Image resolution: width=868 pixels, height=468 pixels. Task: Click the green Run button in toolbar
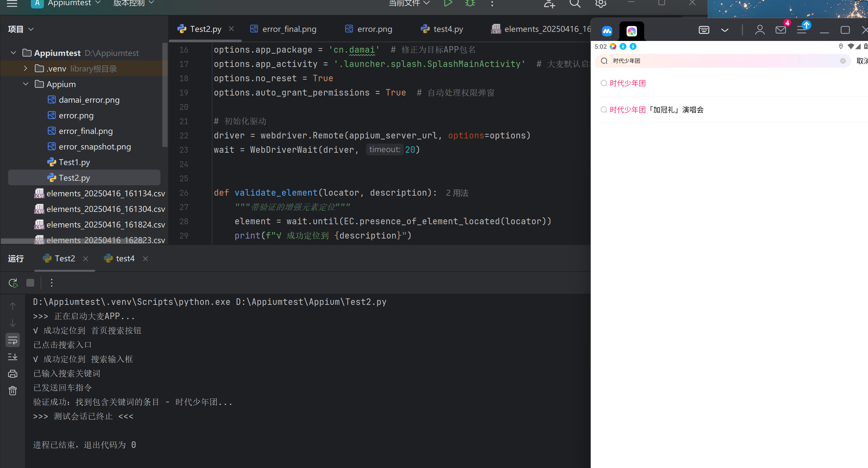click(x=448, y=3)
